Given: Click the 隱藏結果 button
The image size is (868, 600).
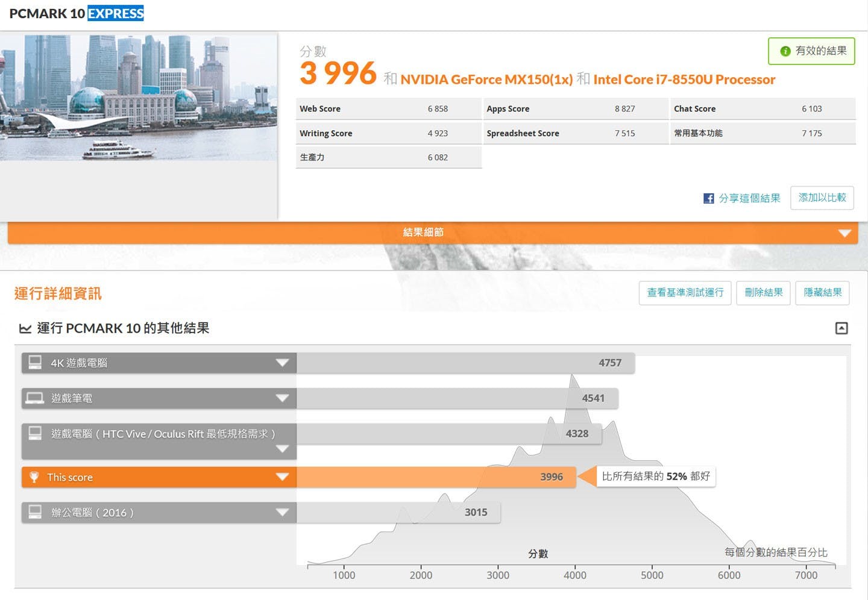Looking at the screenshot, I should pyautogui.click(x=822, y=293).
